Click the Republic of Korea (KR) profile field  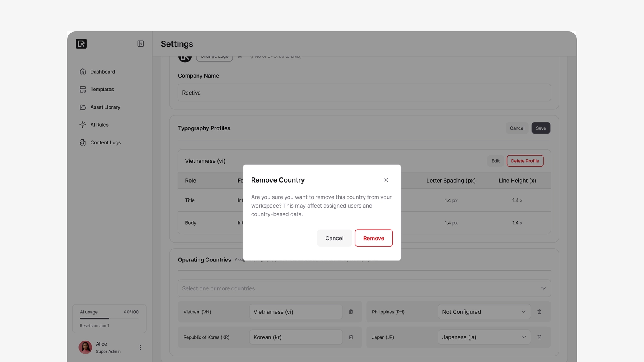pos(295,337)
